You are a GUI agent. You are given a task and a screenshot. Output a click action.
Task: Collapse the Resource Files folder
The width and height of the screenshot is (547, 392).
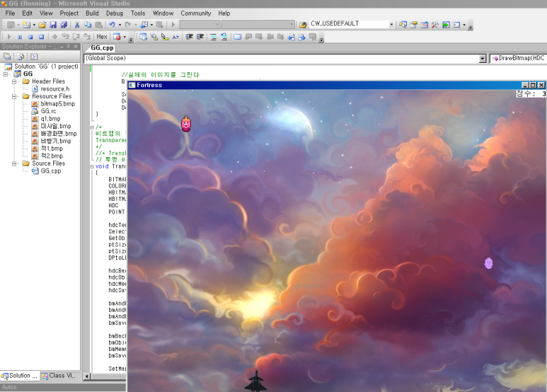point(14,96)
